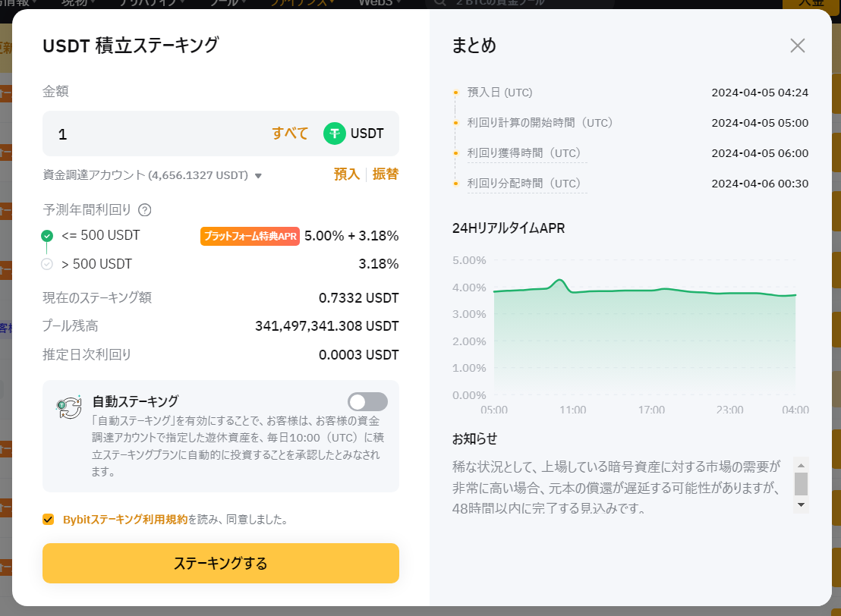
Task: Select the green checkmark on the 500 USDT tier
Action: [x=46, y=235]
